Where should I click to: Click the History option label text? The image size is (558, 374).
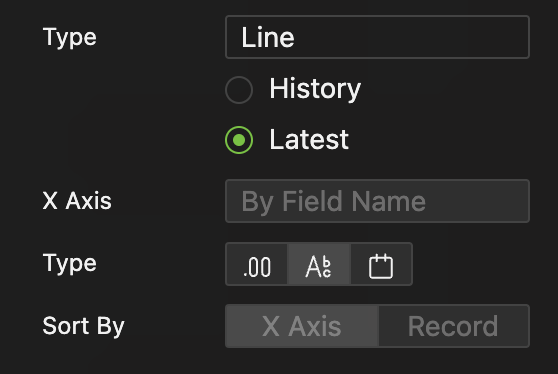315,89
